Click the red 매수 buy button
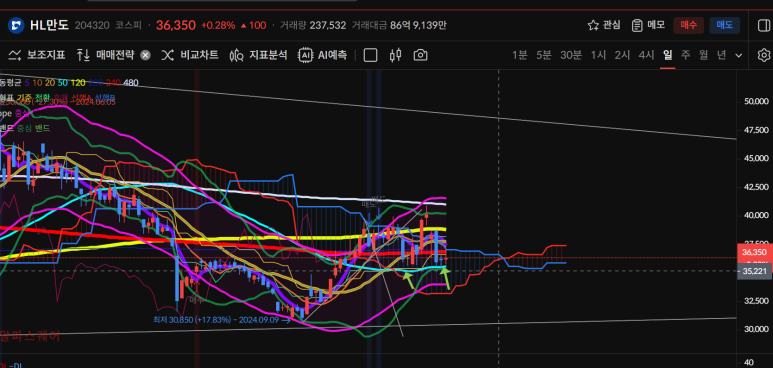Image resolution: width=773 pixels, height=368 pixels. [688, 25]
